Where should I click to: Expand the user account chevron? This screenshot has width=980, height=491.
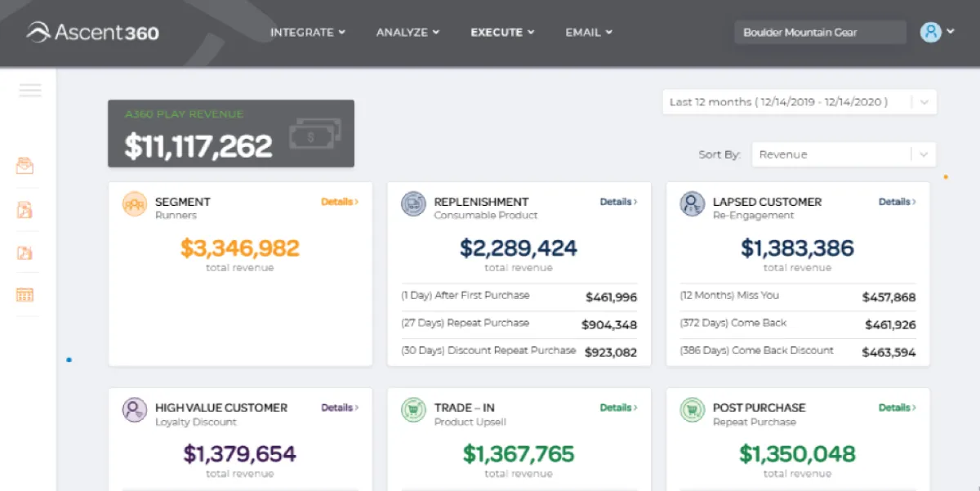pyautogui.click(x=951, y=32)
